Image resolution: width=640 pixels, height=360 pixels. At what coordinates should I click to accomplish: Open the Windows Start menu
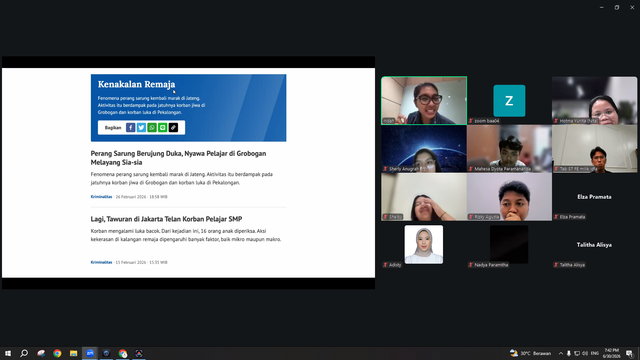tap(8, 353)
